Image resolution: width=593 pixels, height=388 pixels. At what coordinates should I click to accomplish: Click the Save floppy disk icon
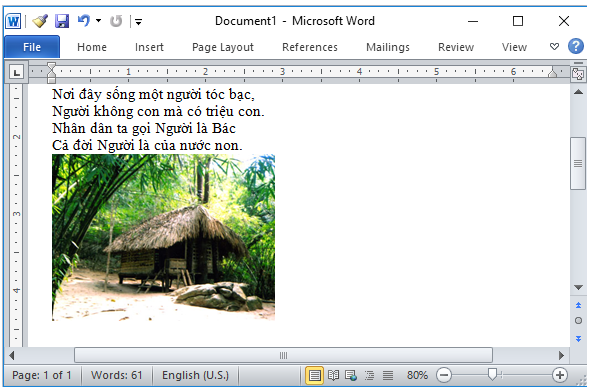(62, 21)
